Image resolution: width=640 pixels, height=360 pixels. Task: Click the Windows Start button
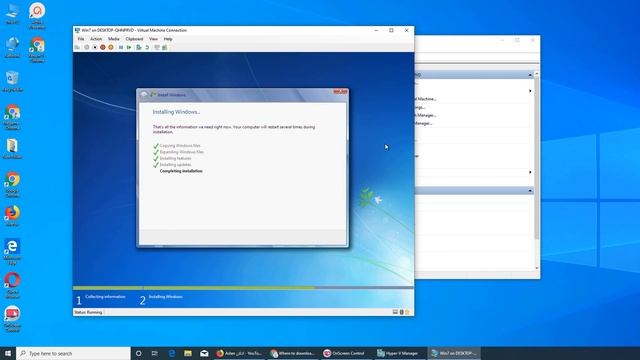pos(8,353)
